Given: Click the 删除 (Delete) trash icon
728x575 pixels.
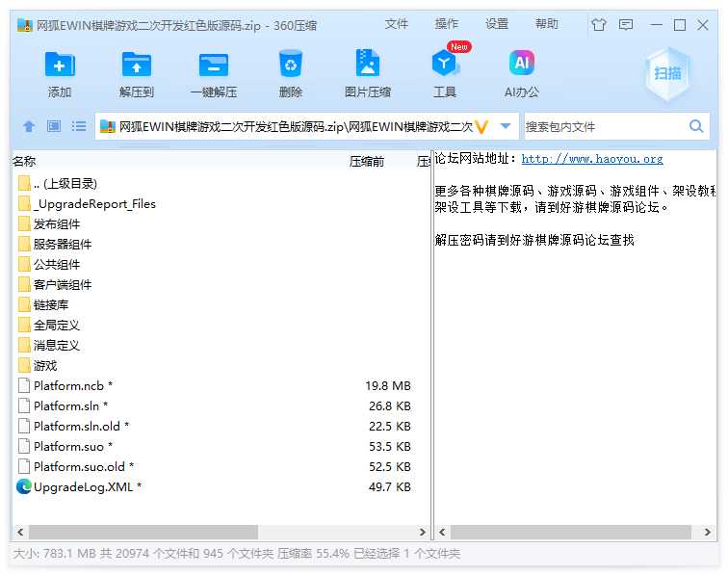Looking at the screenshot, I should tap(291, 64).
